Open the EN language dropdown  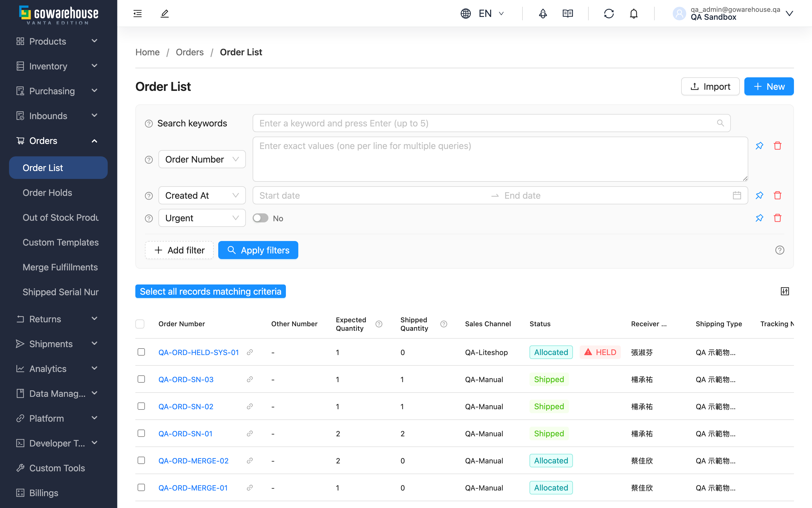pyautogui.click(x=491, y=14)
